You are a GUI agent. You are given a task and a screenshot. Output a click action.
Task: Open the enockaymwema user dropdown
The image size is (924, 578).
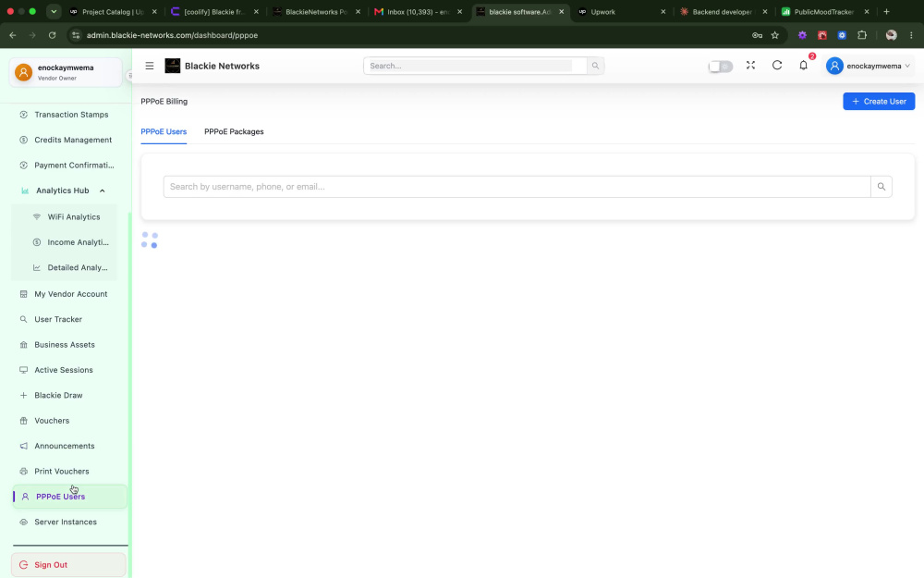[x=868, y=66]
